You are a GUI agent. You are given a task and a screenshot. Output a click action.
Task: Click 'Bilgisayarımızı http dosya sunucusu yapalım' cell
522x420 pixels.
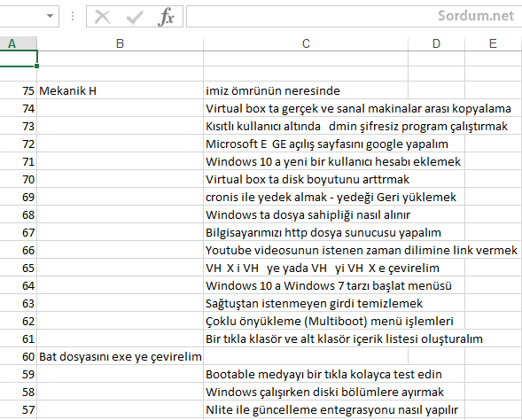pos(306,232)
